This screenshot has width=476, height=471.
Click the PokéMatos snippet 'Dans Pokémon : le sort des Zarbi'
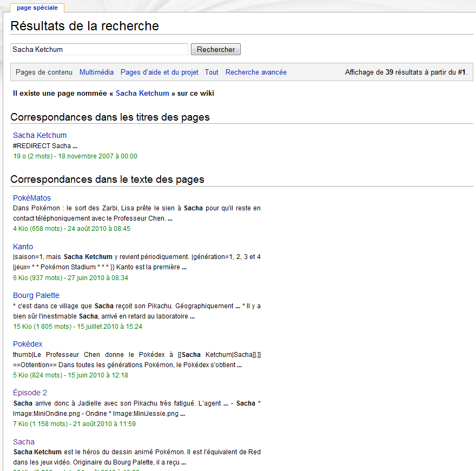click(x=137, y=214)
